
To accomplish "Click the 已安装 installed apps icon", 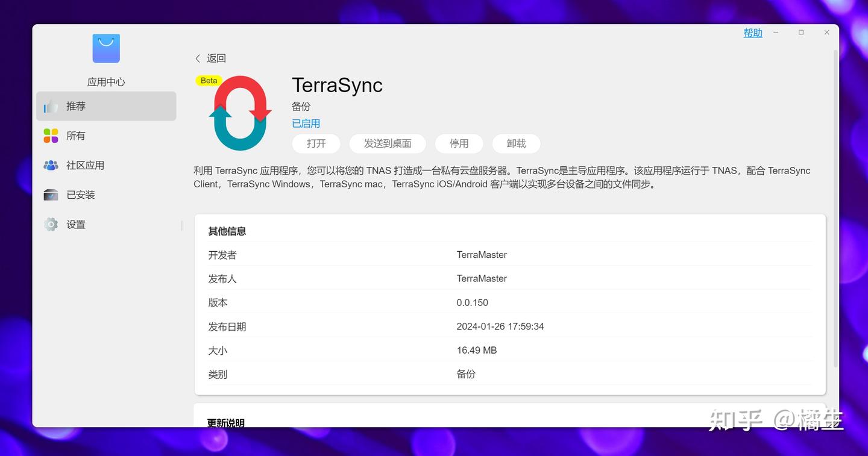I will pyautogui.click(x=51, y=194).
